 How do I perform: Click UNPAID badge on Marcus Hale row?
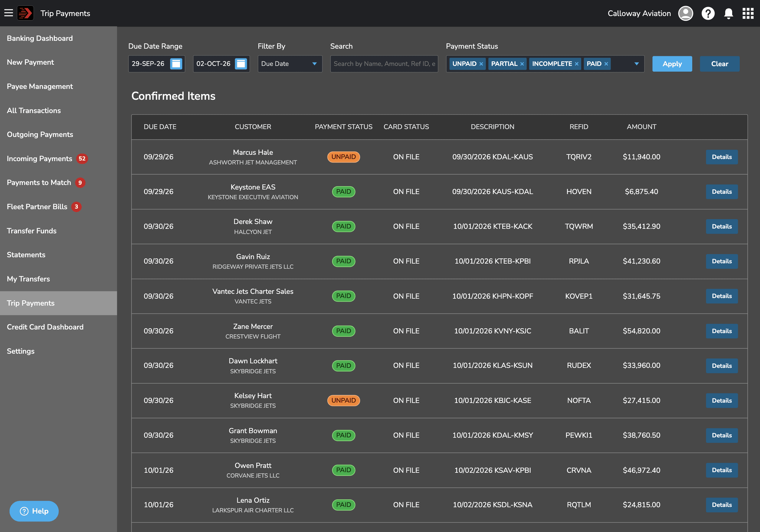(344, 157)
